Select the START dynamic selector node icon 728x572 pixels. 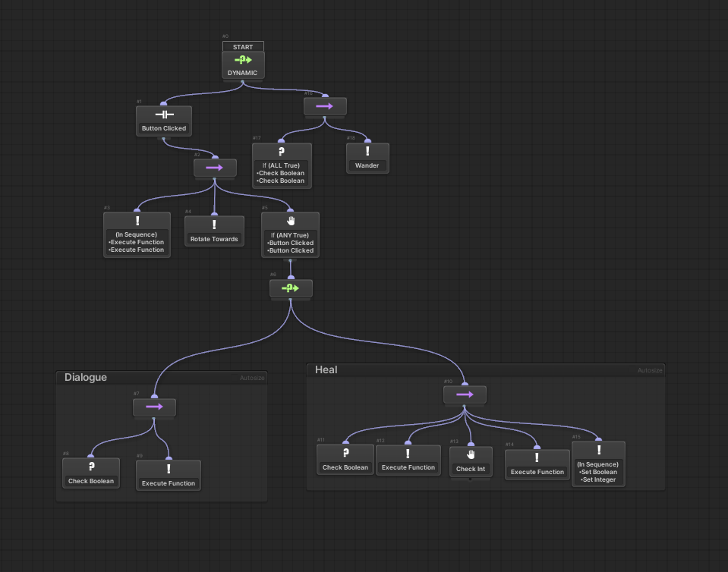click(243, 60)
